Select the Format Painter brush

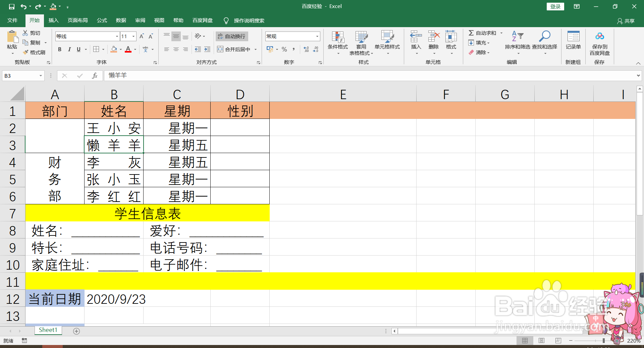click(x=25, y=52)
